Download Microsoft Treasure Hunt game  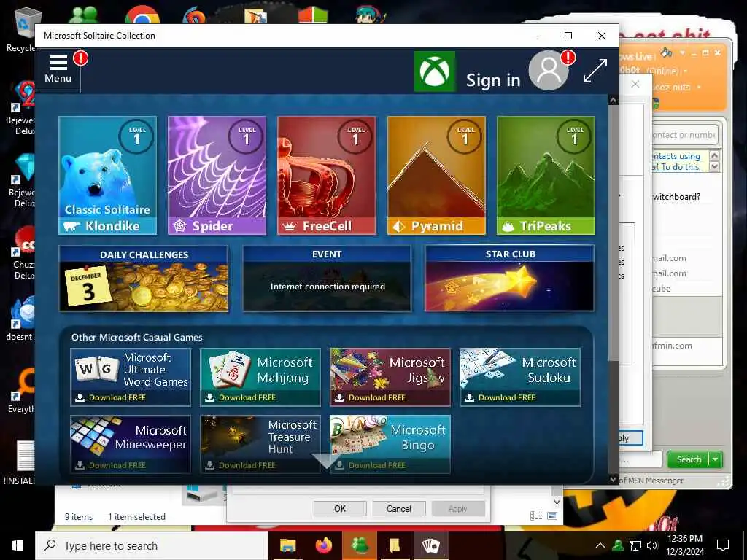tap(260, 444)
